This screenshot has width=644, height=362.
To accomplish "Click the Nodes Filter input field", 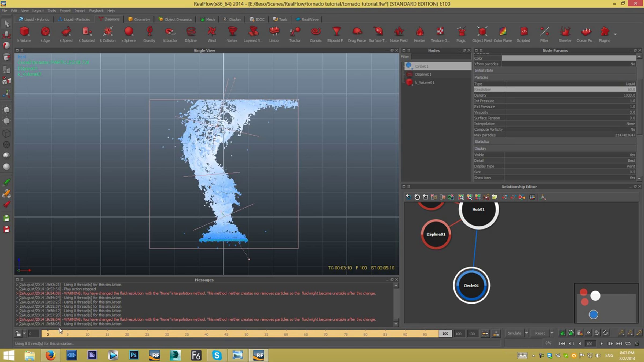I will pos(441,57).
